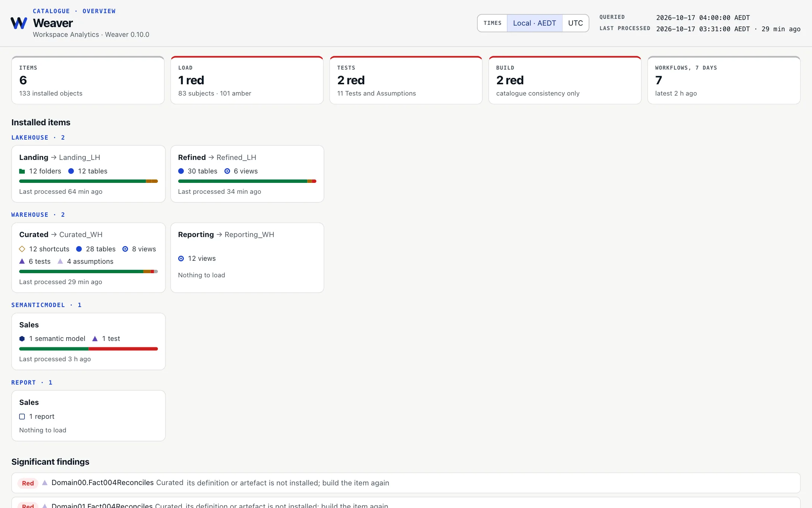Click the folder icon beside 12 folders
This screenshot has height=508, width=812.
[x=22, y=171]
